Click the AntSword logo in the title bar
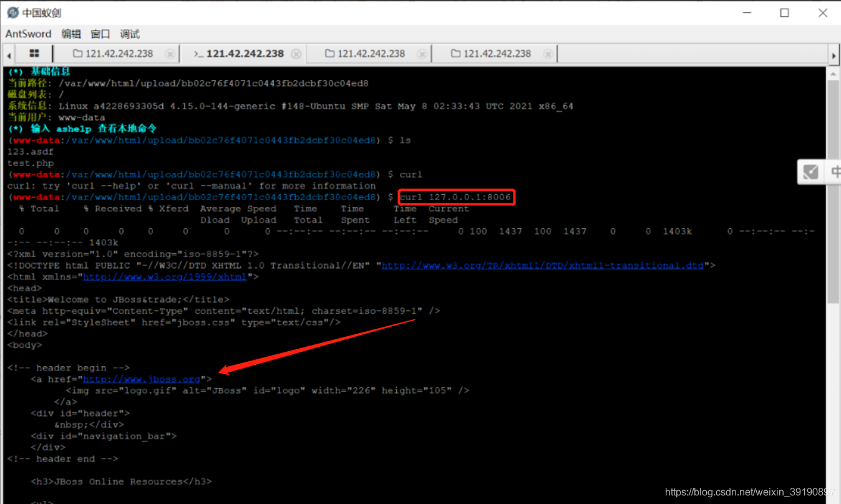This screenshot has width=841, height=504. click(12, 12)
